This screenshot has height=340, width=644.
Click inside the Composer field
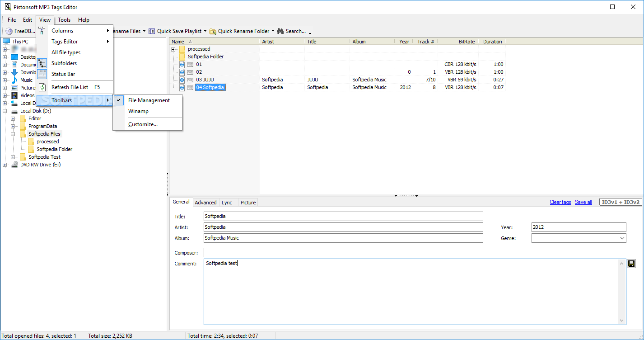click(343, 252)
